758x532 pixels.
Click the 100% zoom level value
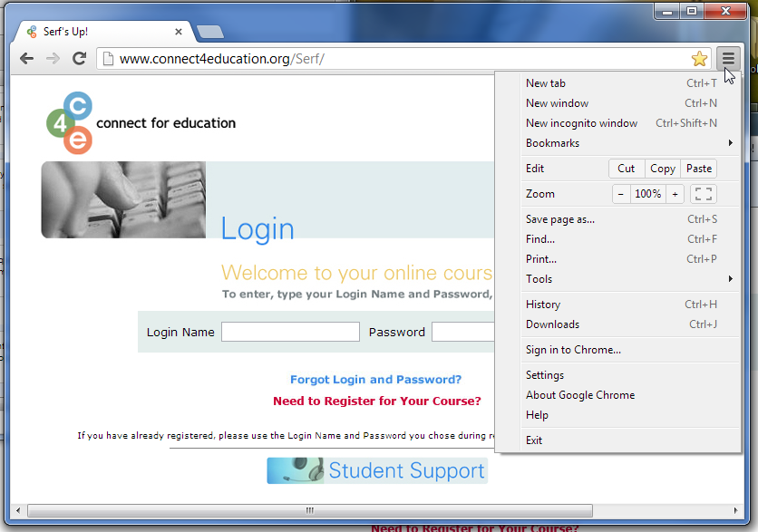[x=647, y=194]
